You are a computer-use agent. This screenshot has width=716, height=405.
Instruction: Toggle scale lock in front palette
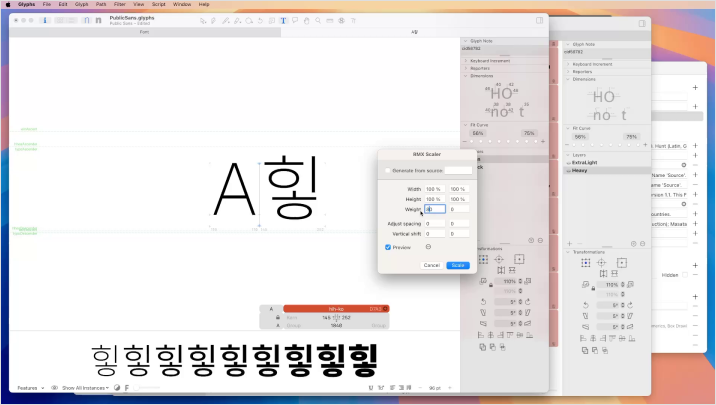(491, 285)
